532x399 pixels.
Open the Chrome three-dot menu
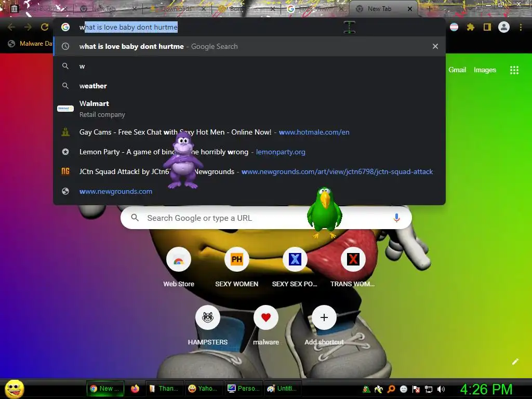(521, 27)
